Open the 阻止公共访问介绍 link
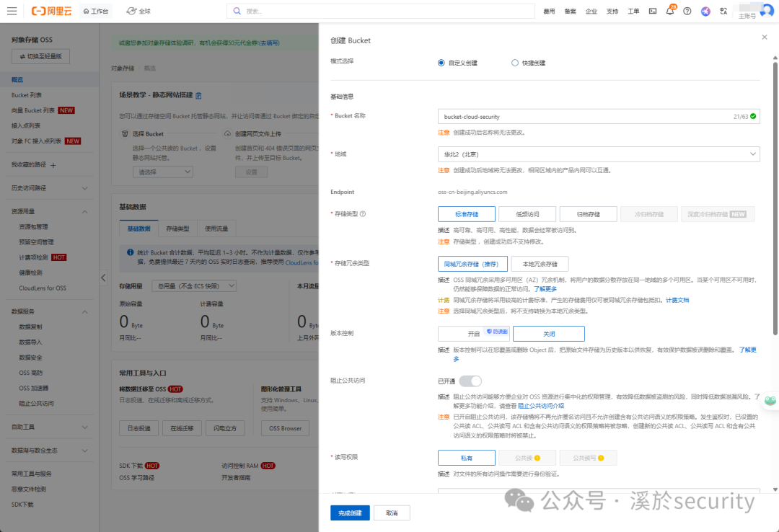779x532 pixels. [540, 405]
